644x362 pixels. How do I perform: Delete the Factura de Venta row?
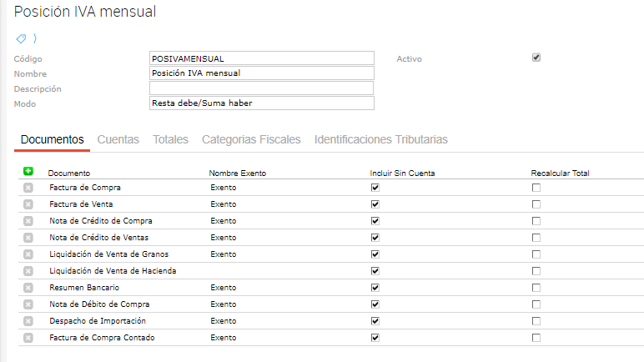[x=28, y=204]
